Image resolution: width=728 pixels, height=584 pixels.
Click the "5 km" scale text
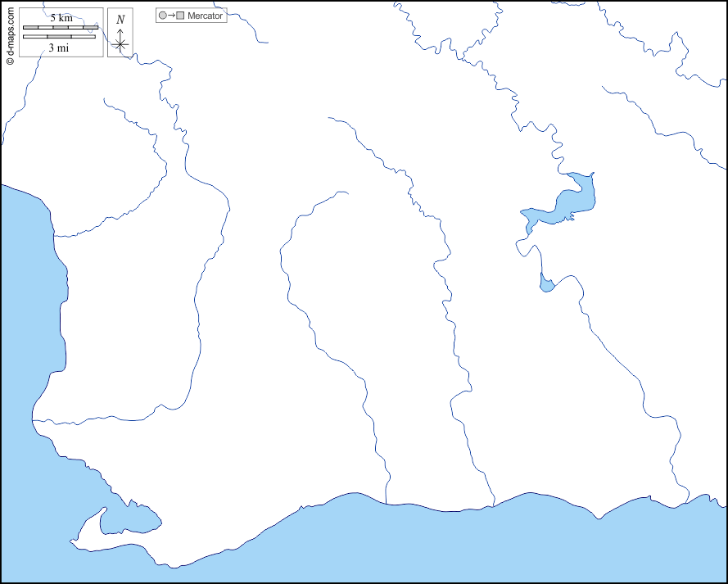61,18
